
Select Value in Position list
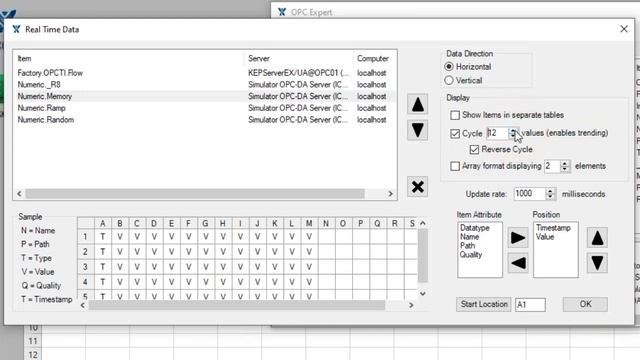point(545,237)
